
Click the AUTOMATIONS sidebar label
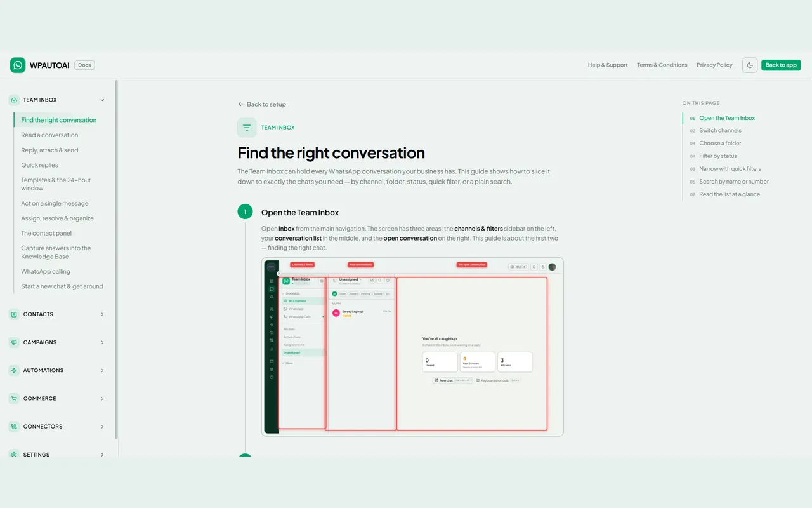click(x=43, y=370)
